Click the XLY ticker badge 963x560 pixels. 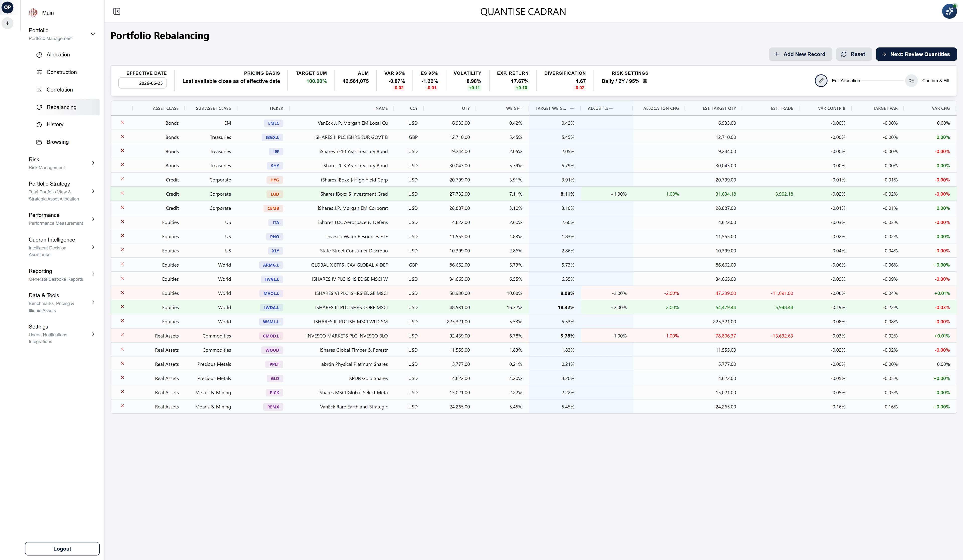[x=275, y=251]
